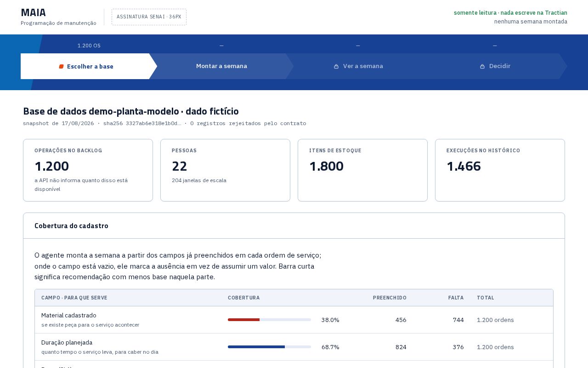Click the lock icon next to Ver a semana

[x=336, y=67]
